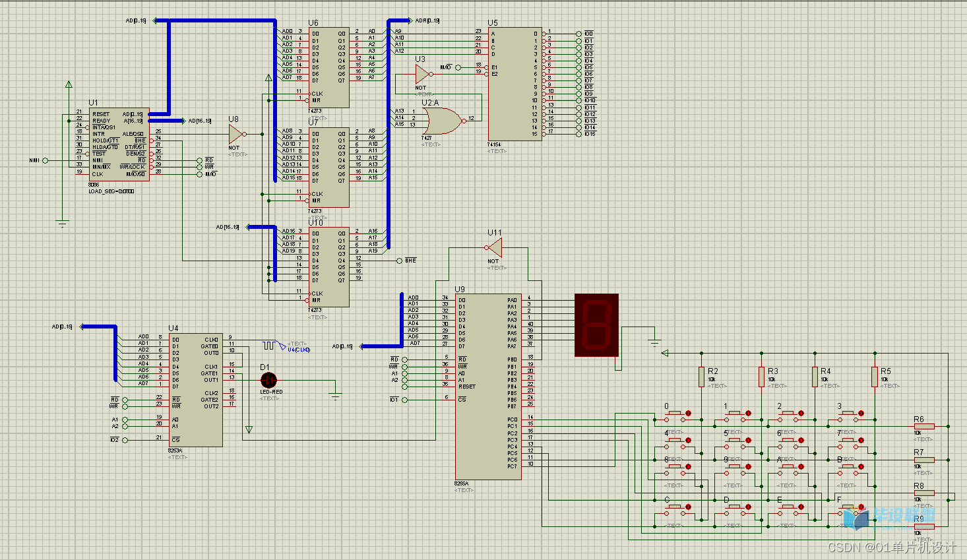Select the U5 74154 decoder chip
This screenshot has width=967, height=560.
tap(515, 84)
